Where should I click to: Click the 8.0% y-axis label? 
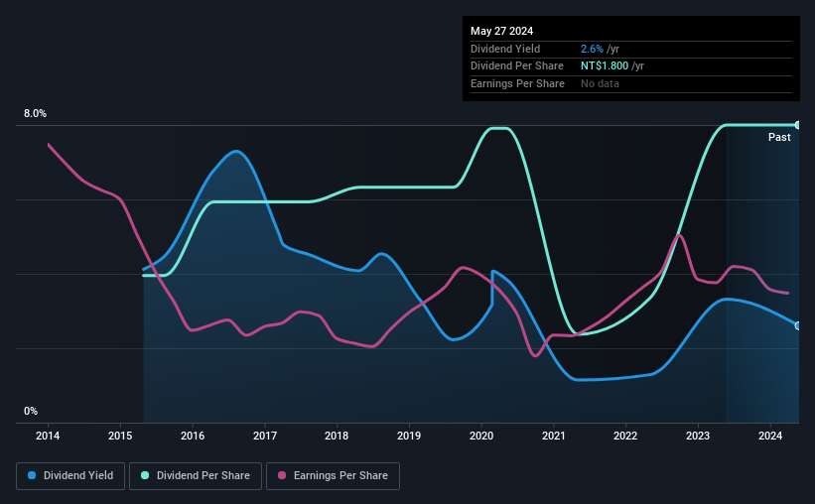pyautogui.click(x=35, y=113)
